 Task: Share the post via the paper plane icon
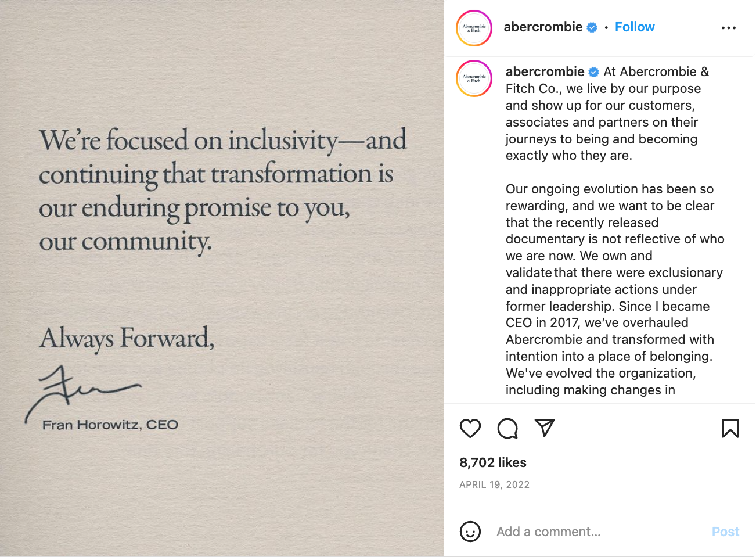(x=544, y=428)
